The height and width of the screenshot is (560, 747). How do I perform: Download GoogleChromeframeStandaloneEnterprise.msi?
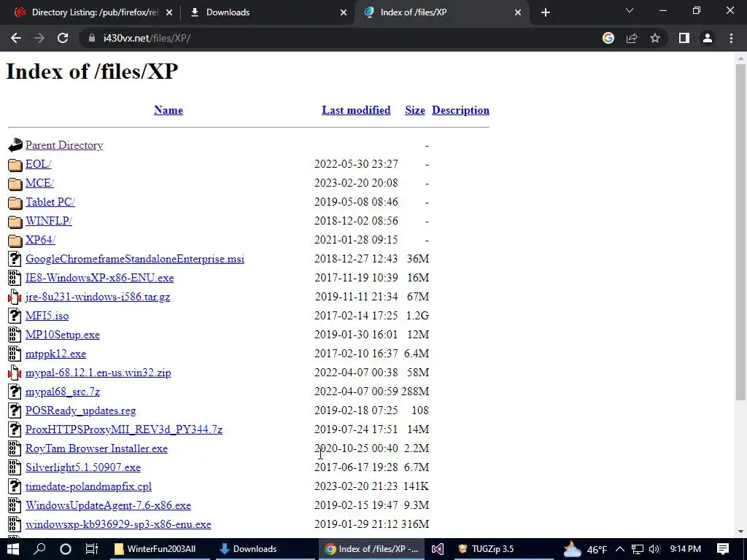point(135,259)
